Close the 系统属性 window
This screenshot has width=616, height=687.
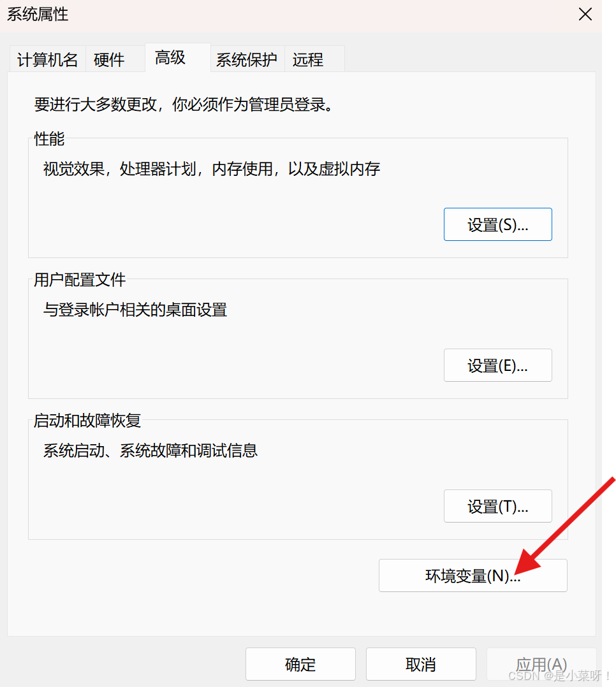pyautogui.click(x=585, y=15)
